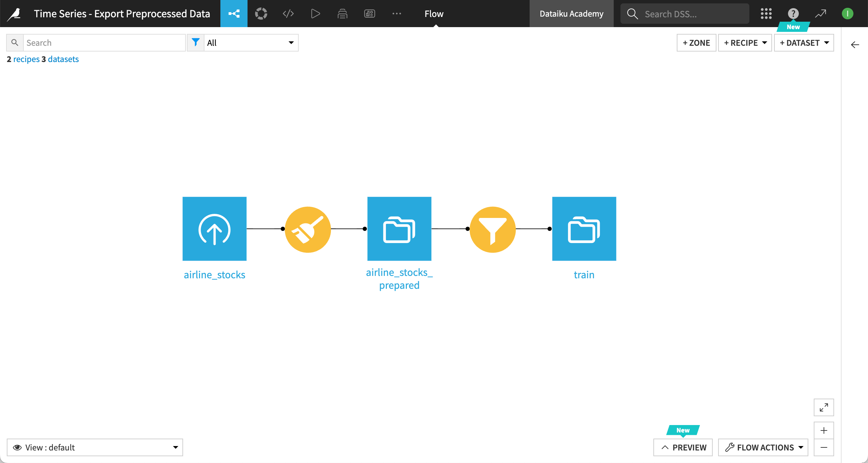Click the Jobs play icon in navbar

[x=315, y=14]
